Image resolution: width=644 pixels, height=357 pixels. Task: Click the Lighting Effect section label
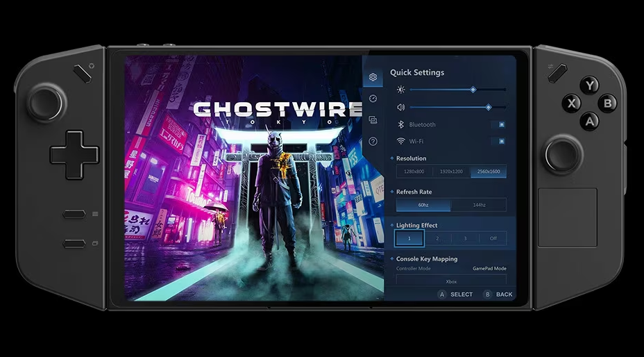(417, 226)
